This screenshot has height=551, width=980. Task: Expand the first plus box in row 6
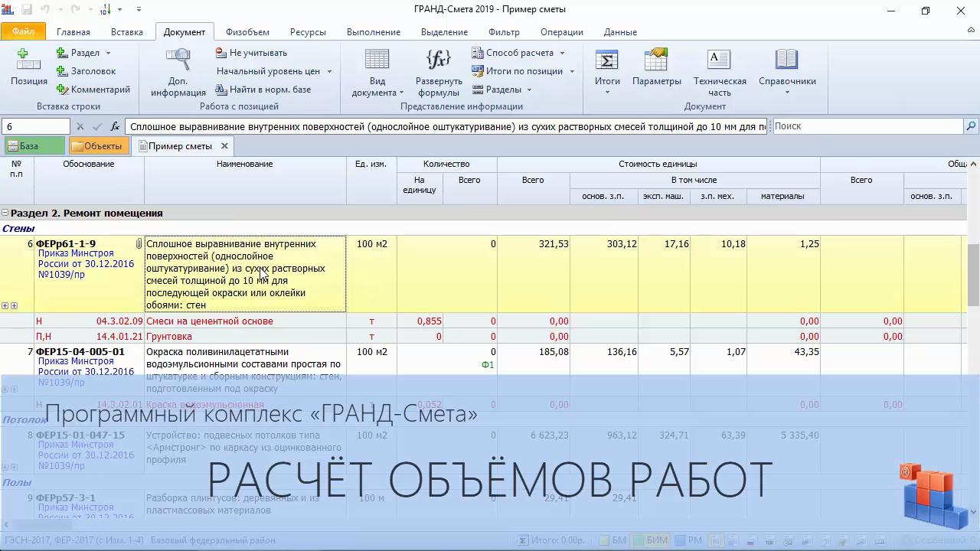tap(5, 306)
